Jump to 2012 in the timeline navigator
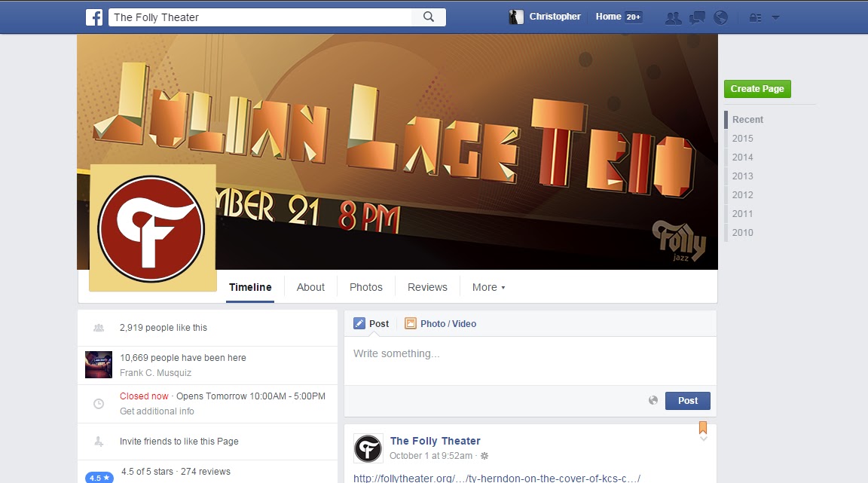 742,195
